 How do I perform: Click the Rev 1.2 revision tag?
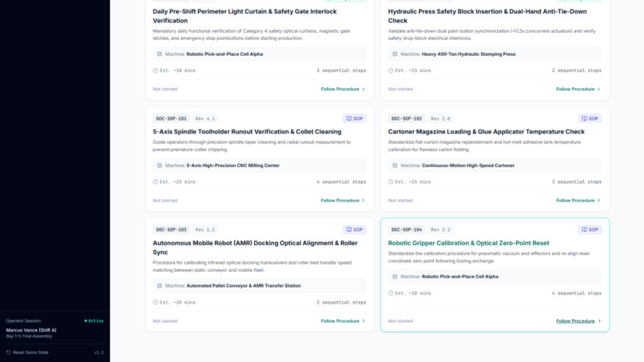[x=205, y=229]
